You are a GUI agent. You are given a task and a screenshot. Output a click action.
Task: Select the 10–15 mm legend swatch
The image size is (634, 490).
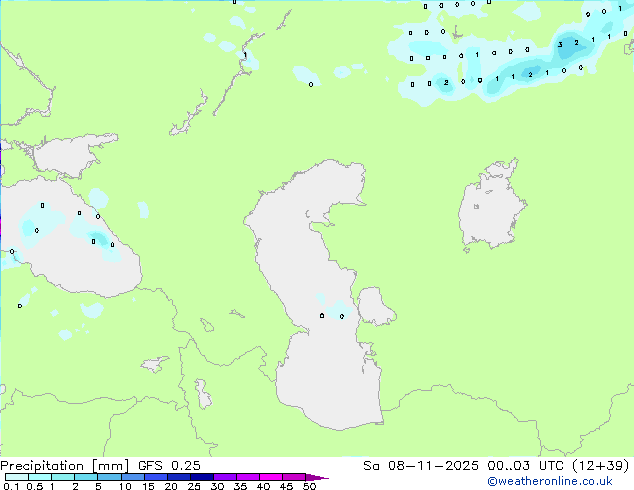(x=132, y=477)
